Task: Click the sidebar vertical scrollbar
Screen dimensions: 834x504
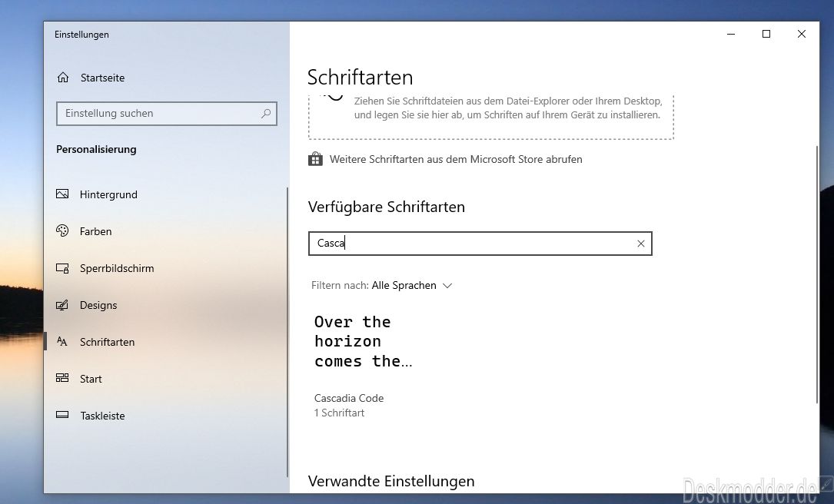Action: [287, 332]
